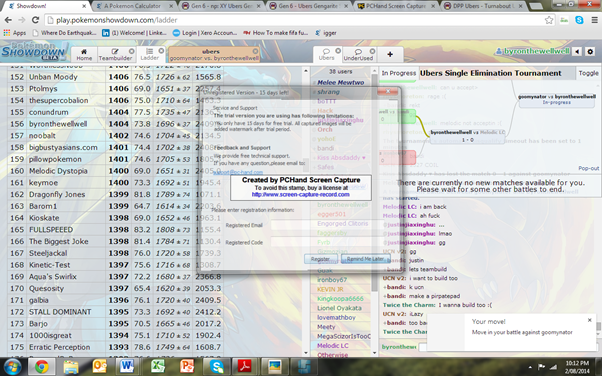
Task: Close the Teambuilder tab
Action: coord(131,51)
